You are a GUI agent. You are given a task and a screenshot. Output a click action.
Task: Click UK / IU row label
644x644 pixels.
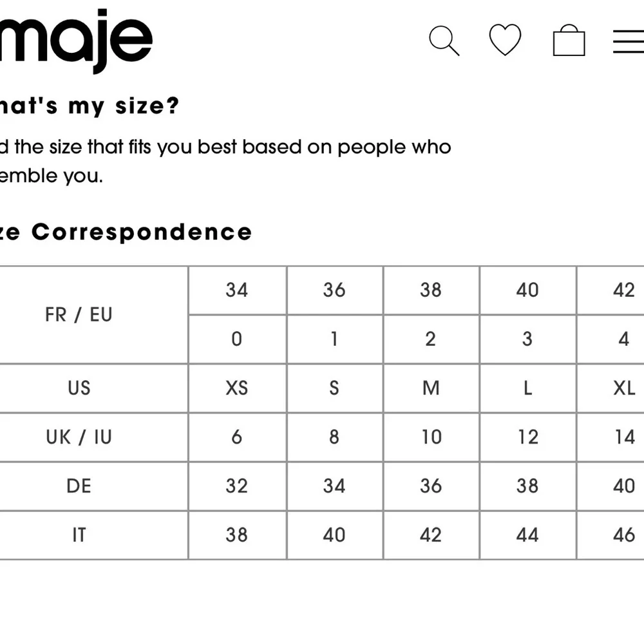pos(79,437)
